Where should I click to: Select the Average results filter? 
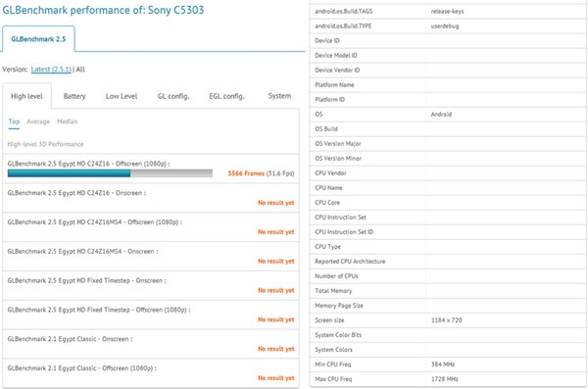38,122
